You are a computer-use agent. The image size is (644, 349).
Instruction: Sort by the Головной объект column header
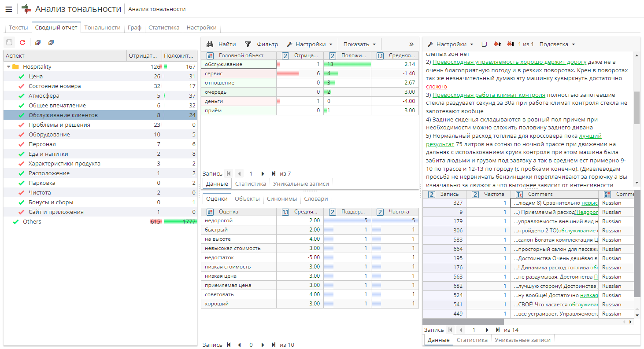239,55
